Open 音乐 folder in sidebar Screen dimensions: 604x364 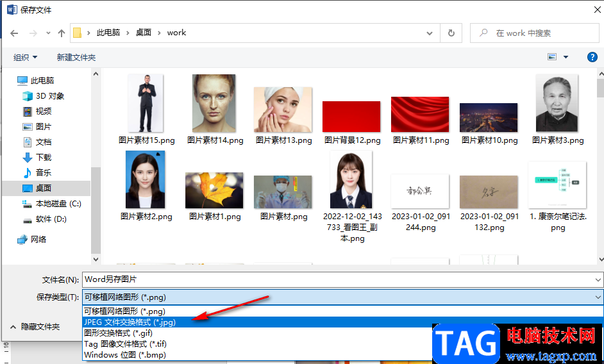click(37, 173)
